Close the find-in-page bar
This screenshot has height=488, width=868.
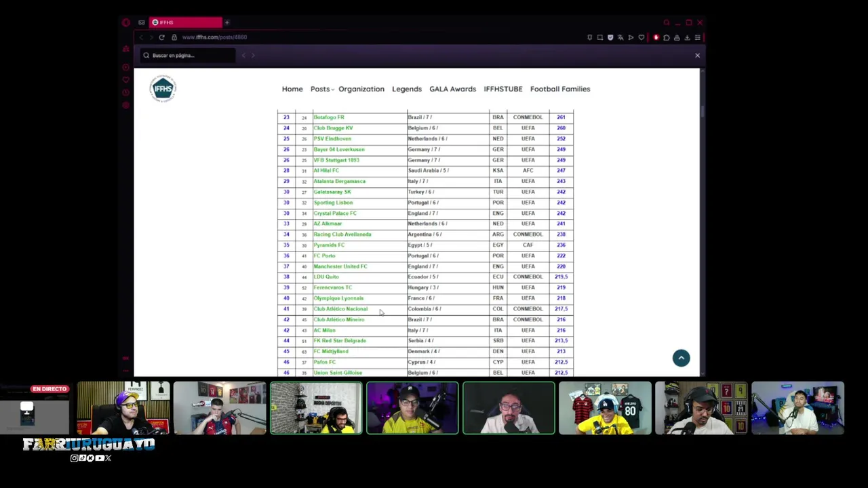coord(697,56)
